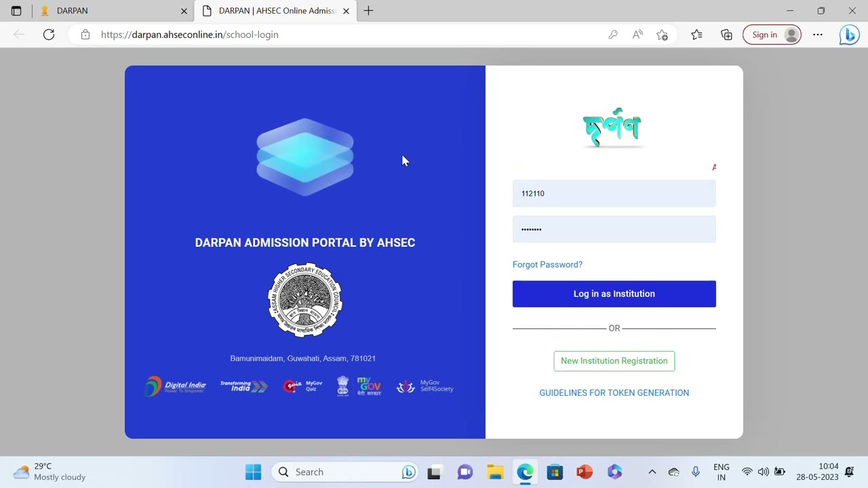Open browser Settings and more menu

[x=818, y=35]
